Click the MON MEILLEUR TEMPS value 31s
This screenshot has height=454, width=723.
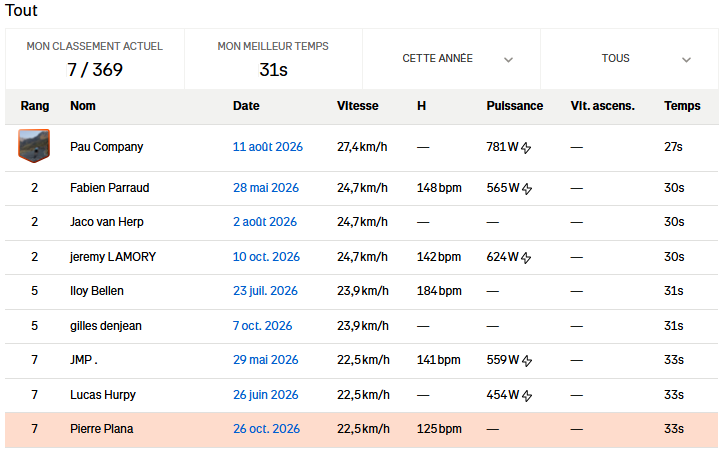click(x=273, y=70)
